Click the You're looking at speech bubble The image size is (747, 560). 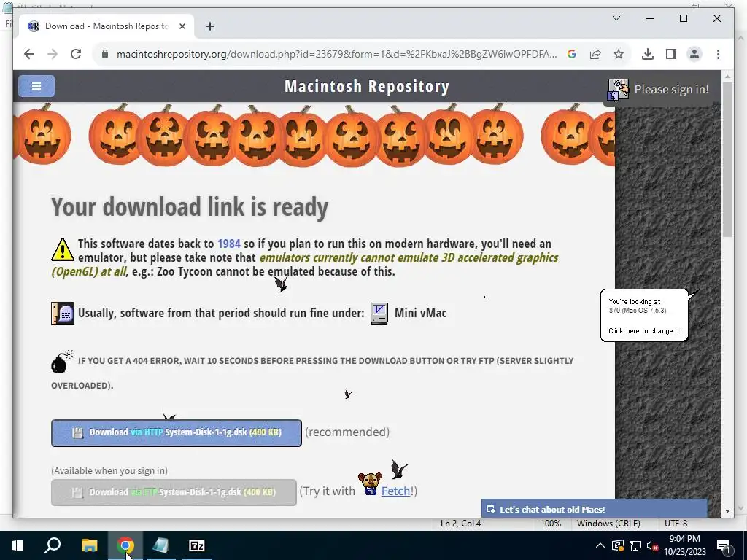pos(645,315)
